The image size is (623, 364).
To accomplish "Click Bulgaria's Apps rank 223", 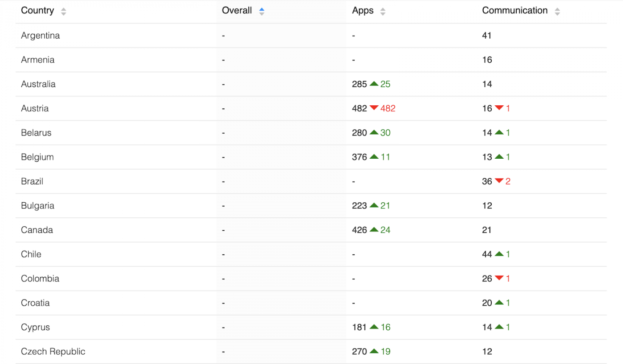I will 360,205.
